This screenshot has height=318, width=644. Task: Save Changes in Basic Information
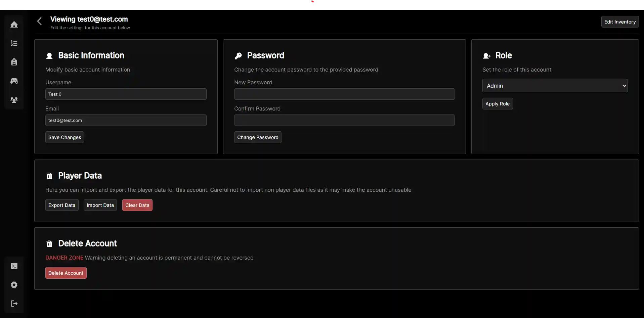tap(64, 137)
